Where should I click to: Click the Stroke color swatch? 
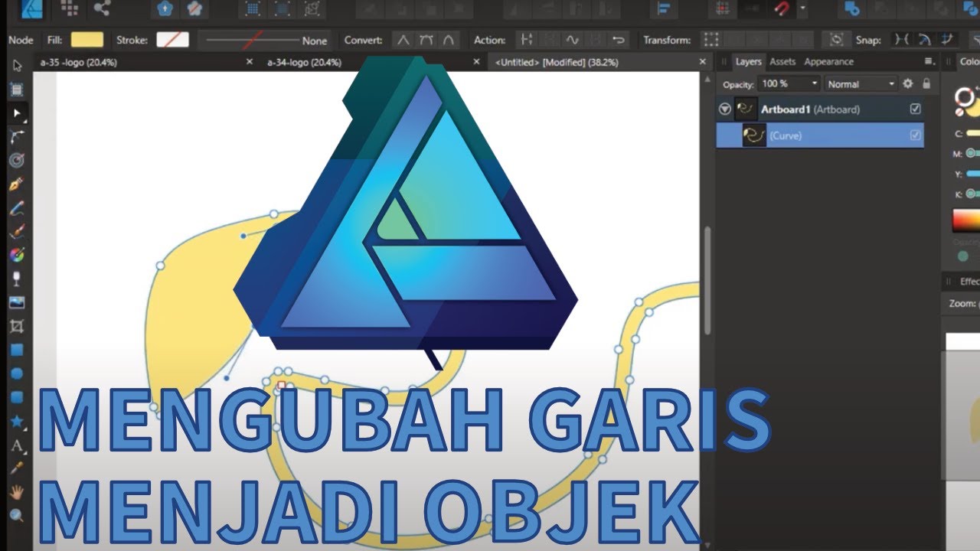pos(172,40)
